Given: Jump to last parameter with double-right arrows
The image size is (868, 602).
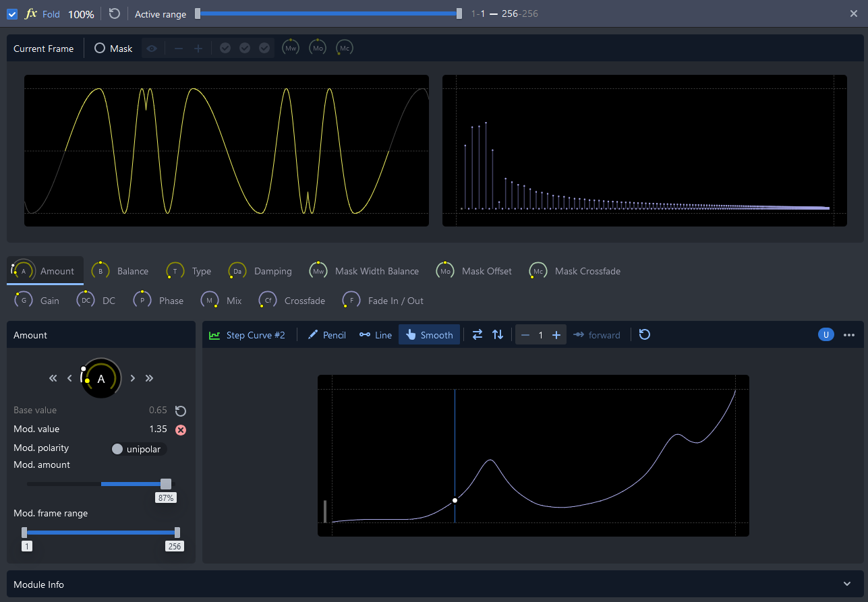Looking at the screenshot, I should coord(149,378).
